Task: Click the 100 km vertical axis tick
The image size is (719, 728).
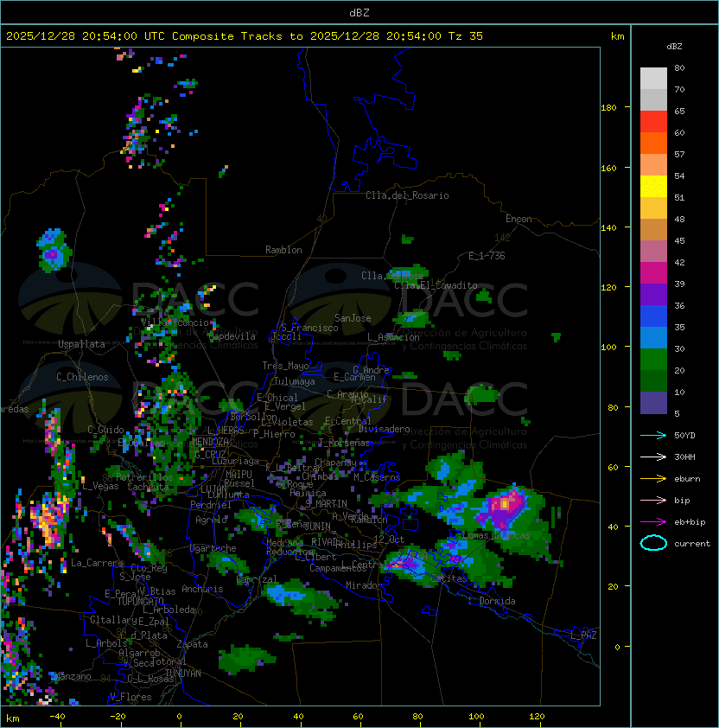Action: 608,348
